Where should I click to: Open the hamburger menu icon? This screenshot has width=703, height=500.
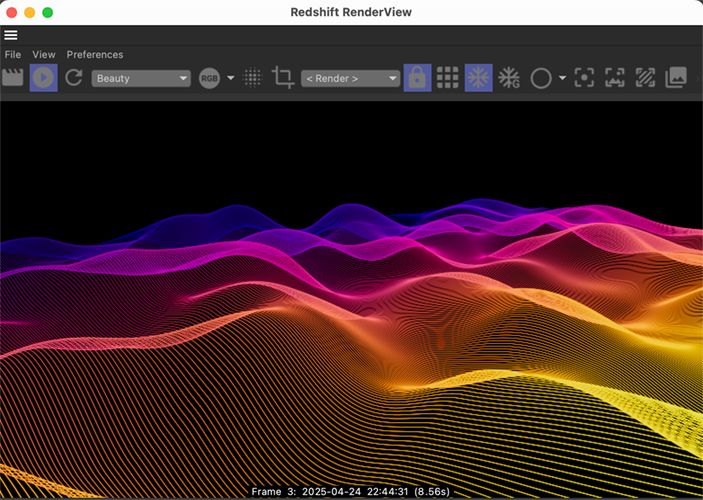click(11, 35)
